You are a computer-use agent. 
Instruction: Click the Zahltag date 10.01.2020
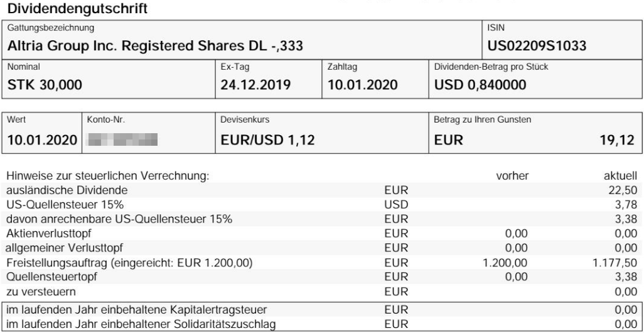point(362,85)
